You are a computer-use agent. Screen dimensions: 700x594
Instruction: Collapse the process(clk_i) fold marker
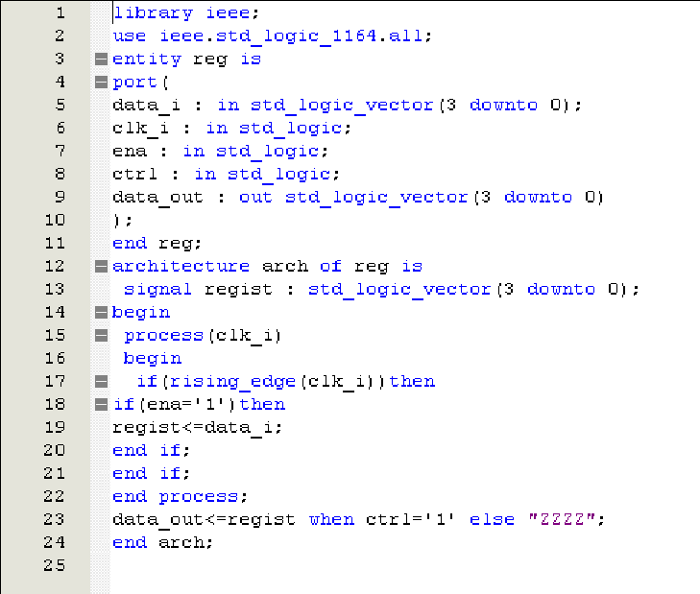[102, 336]
